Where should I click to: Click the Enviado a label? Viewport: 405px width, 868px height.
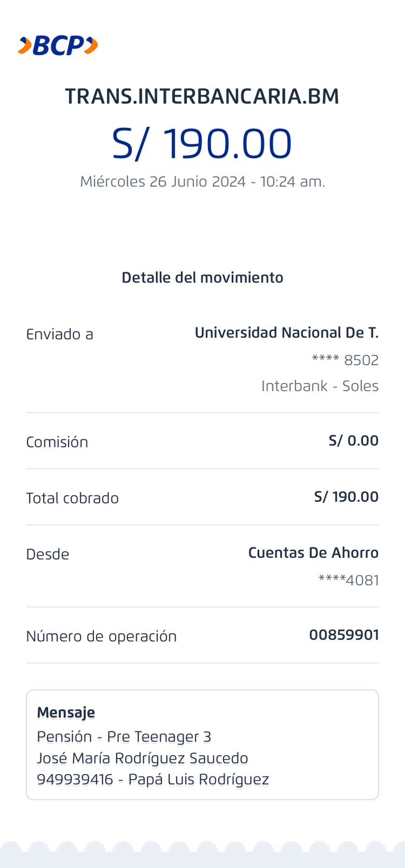[60, 334]
